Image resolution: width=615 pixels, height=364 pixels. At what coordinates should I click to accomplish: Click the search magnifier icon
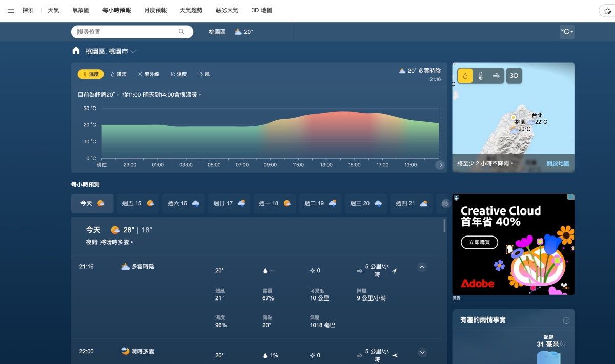pyautogui.click(x=181, y=32)
